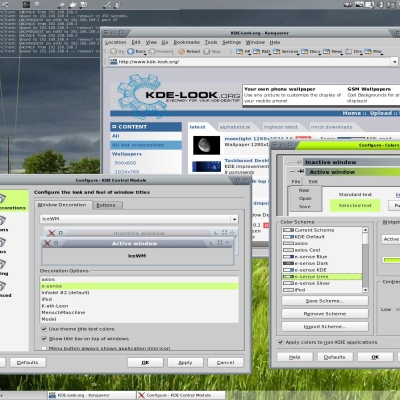The height and width of the screenshot is (400, 400).
Task: Click the Forward arrow in Konqueror
Action: [152, 51]
